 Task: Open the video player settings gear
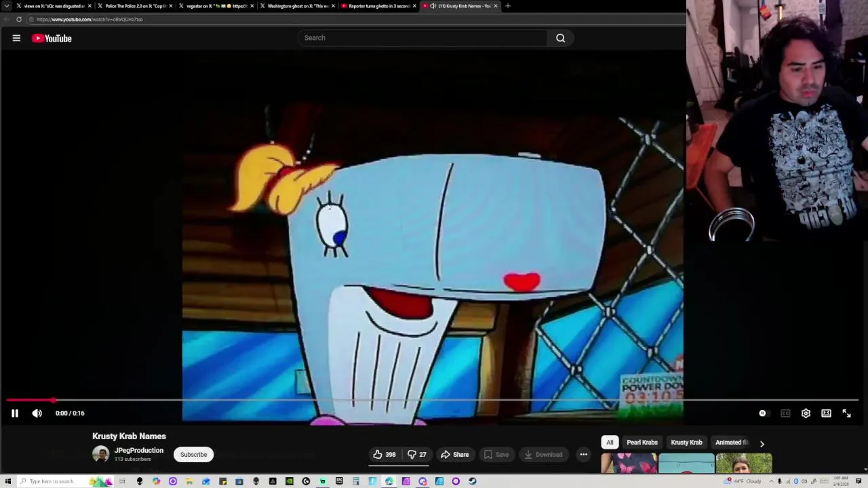coord(806,413)
